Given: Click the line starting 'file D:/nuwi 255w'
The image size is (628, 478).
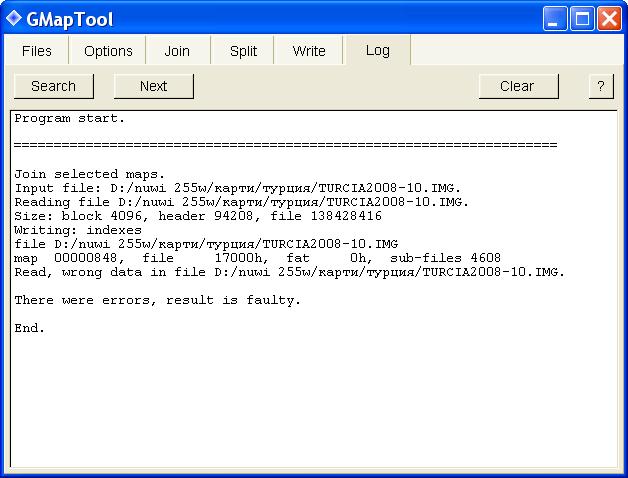Looking at the screenshot, I should click(206, 244).
